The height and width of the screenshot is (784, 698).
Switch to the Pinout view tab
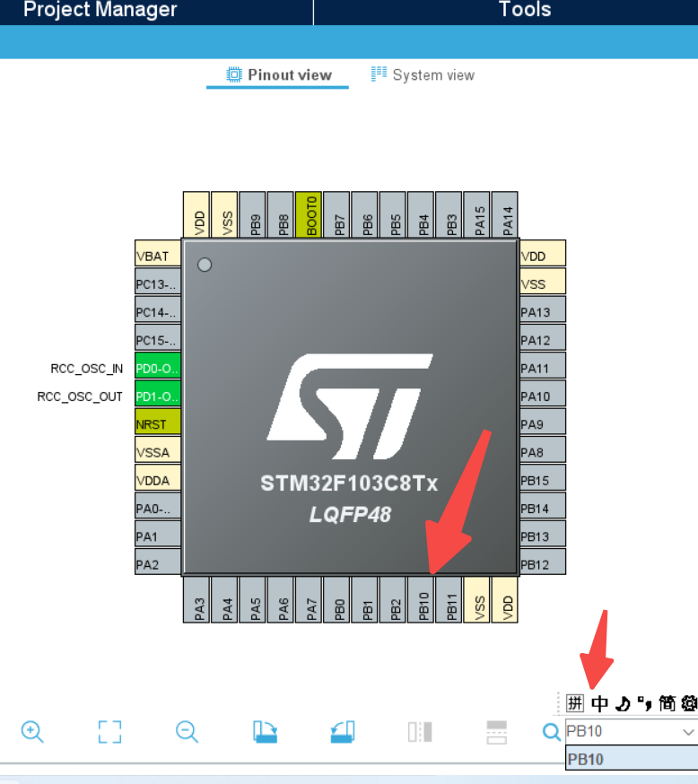click(x=278, y=75)
